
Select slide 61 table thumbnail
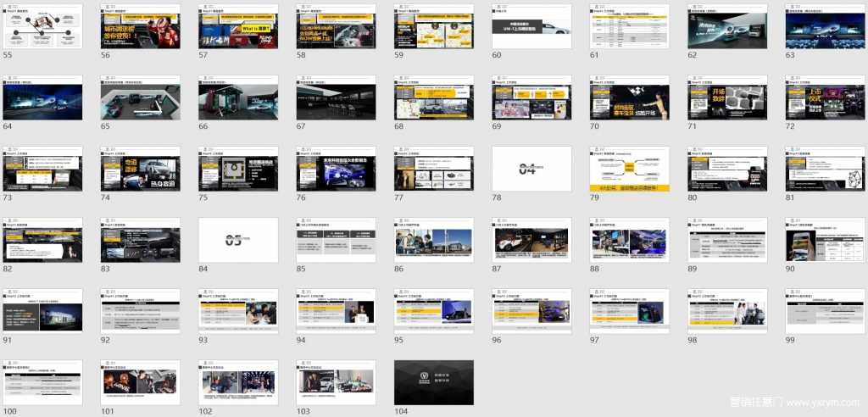click(629, 25)
